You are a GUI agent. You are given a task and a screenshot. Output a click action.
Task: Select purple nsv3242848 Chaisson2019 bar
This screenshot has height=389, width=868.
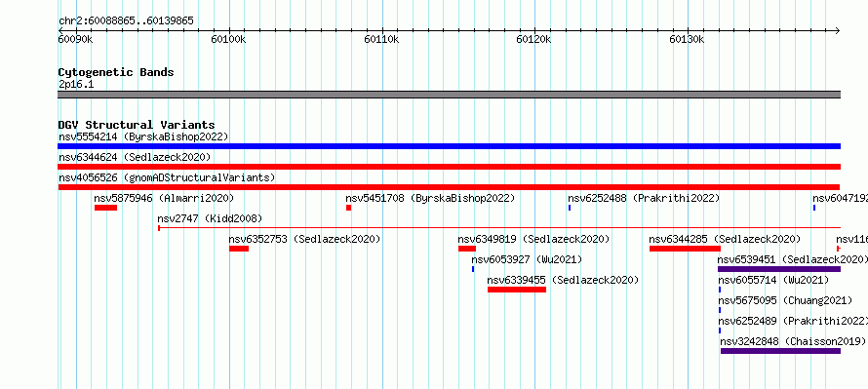coord(780,351)
